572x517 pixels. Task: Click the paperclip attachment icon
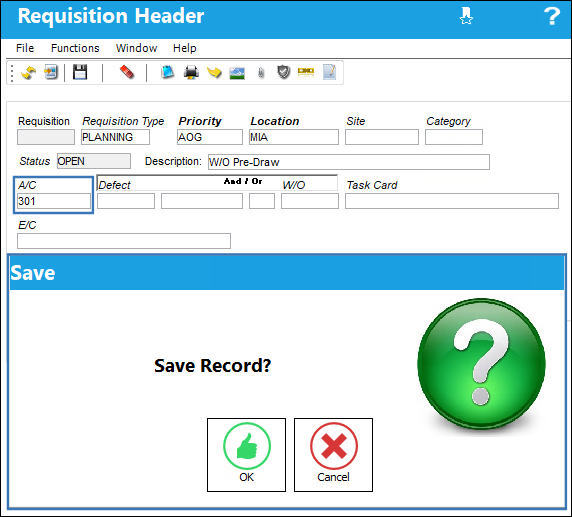pyautogui.click(x=260, y=73)
